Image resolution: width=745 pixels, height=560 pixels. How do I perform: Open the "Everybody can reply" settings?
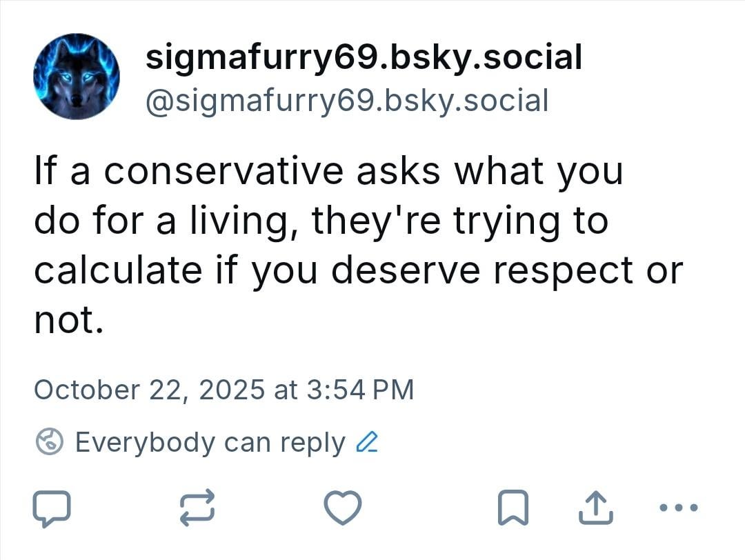(x=210, y=442)
